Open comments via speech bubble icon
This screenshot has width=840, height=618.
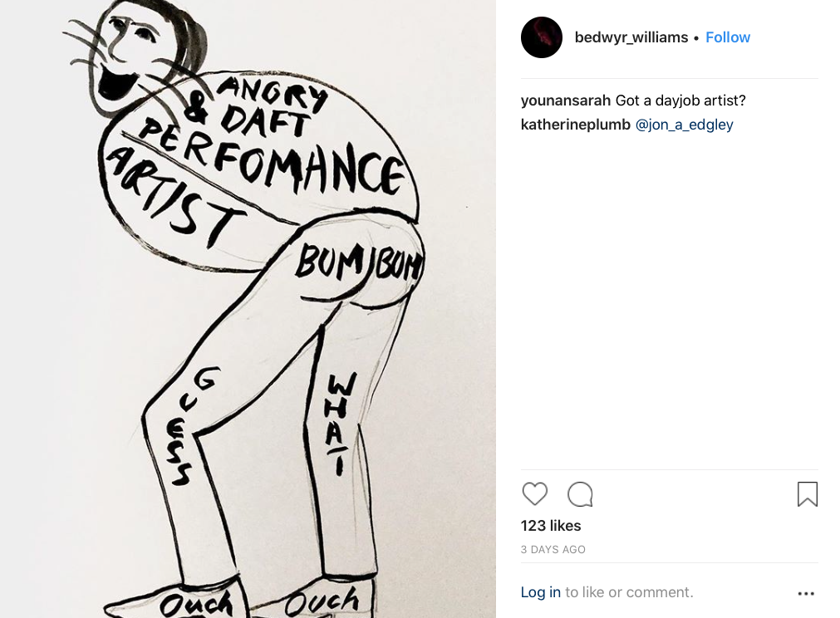(x=580, y=493)
